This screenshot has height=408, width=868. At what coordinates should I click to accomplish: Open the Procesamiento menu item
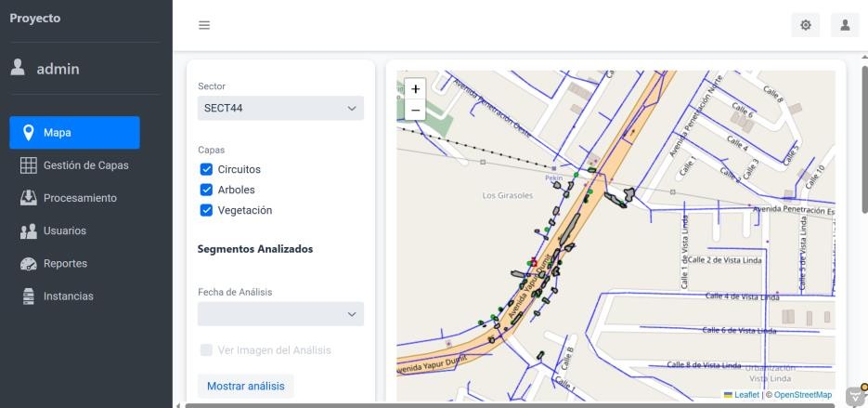79,198
